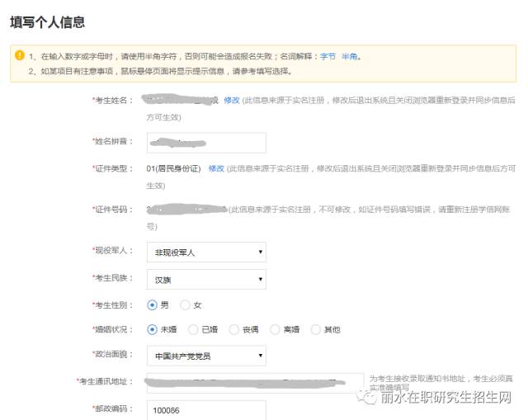Open the 字节 explanation link
This screenshot has width=528, height=420.
[328, 57]
